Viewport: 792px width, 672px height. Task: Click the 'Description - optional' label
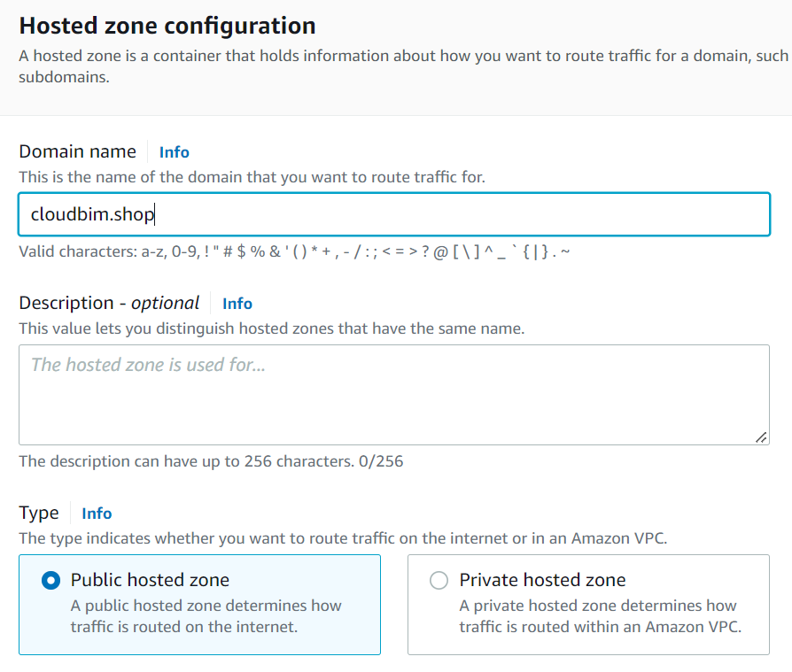click(109, 303)
